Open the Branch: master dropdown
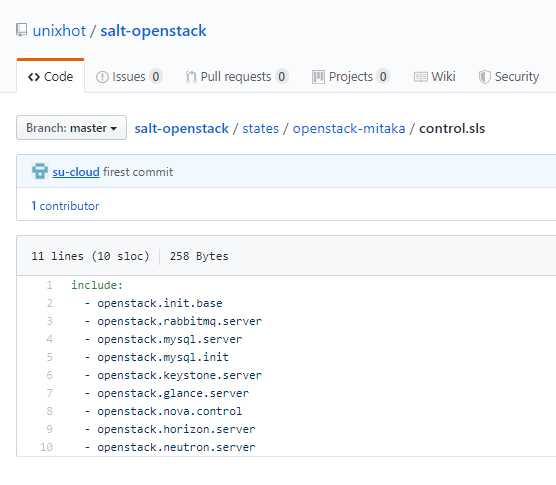Screen dimensions: 556x485 coord(71,128)
